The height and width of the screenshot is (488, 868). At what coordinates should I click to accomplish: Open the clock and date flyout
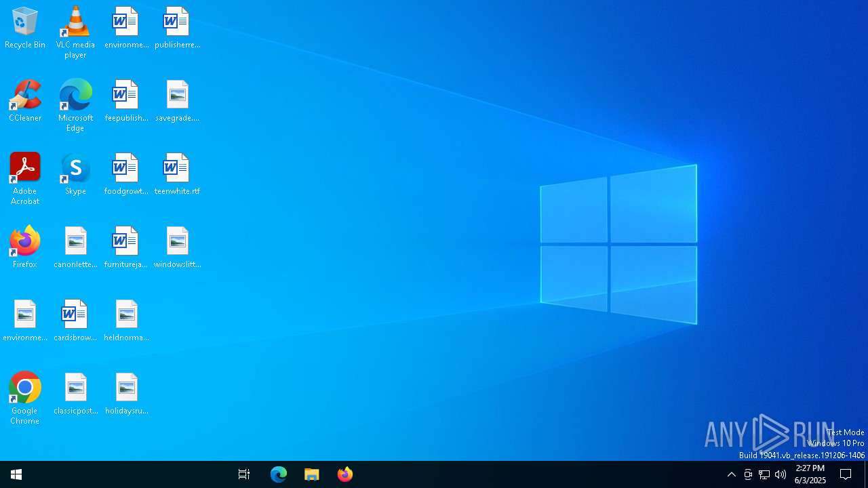[x=810, y=474]
